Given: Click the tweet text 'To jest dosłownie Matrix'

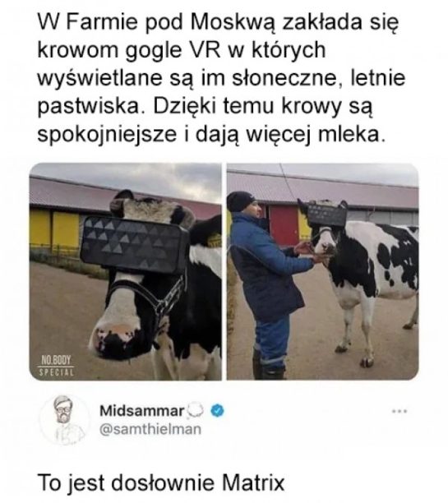Looking at the screenshot, I should pyautogui.click(x=161, y=482).
